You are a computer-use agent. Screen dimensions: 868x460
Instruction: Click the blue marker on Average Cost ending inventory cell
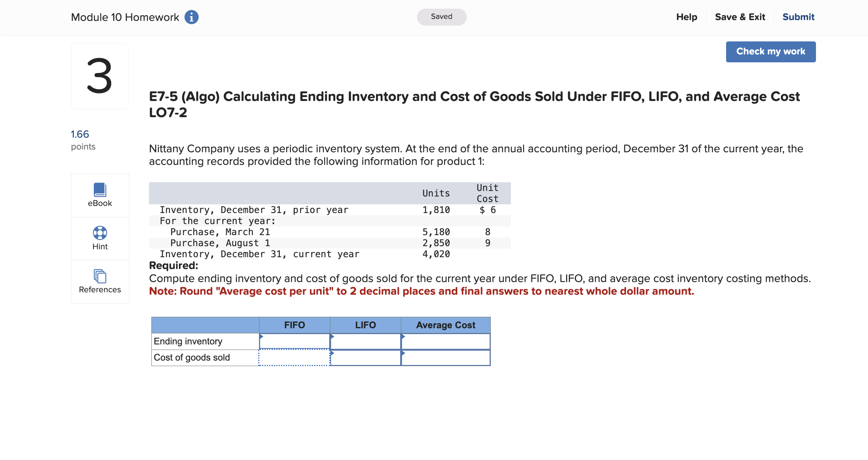(404, 336)
